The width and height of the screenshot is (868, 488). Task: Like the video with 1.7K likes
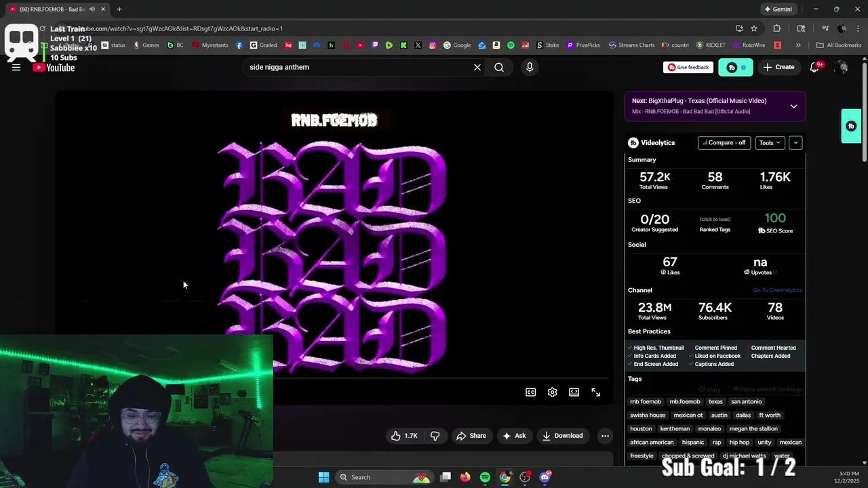coord(404,436)
